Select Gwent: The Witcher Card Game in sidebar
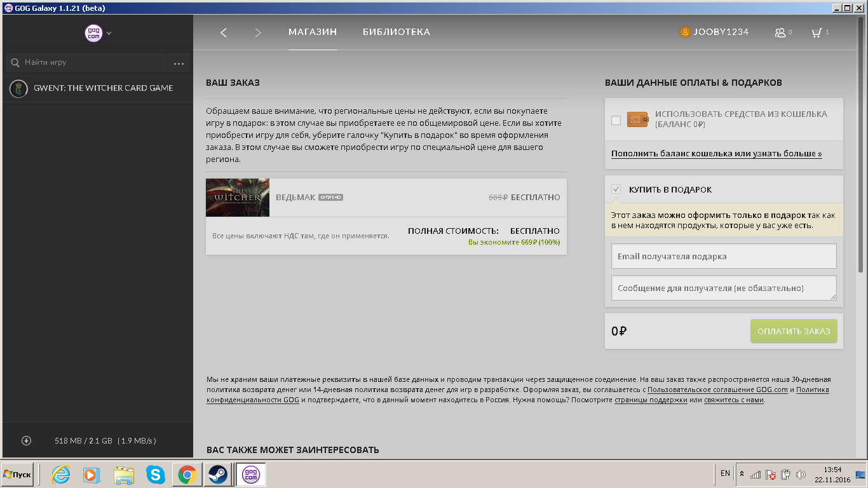This screenshot has height=488, width=868. [x=97, y=88]
